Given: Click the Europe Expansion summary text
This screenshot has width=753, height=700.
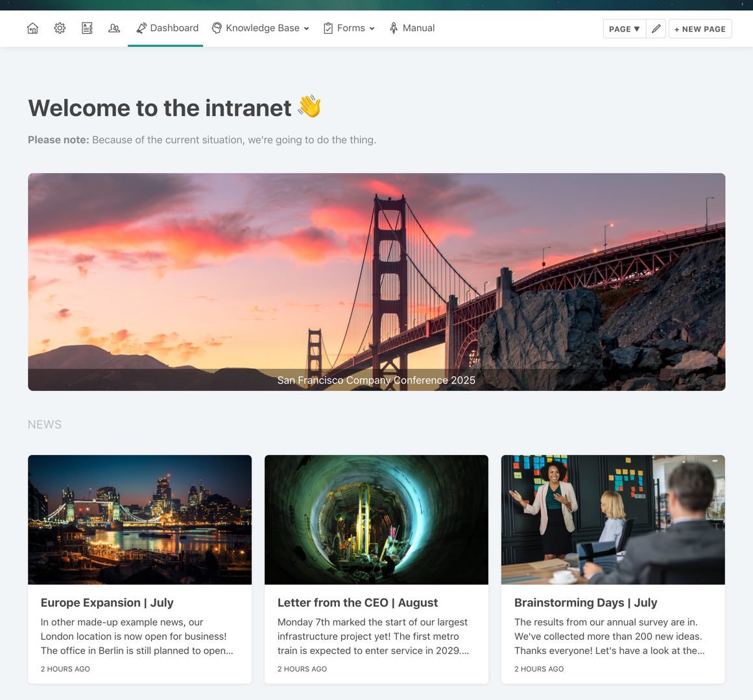Looking at the screenshot, I should pyautogui.click(x=137, y=636).
